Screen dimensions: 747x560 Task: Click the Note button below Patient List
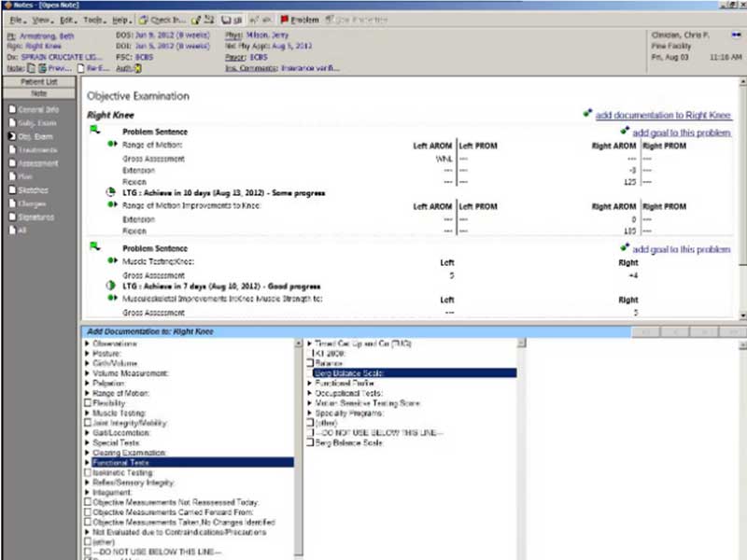pos(39,93)
